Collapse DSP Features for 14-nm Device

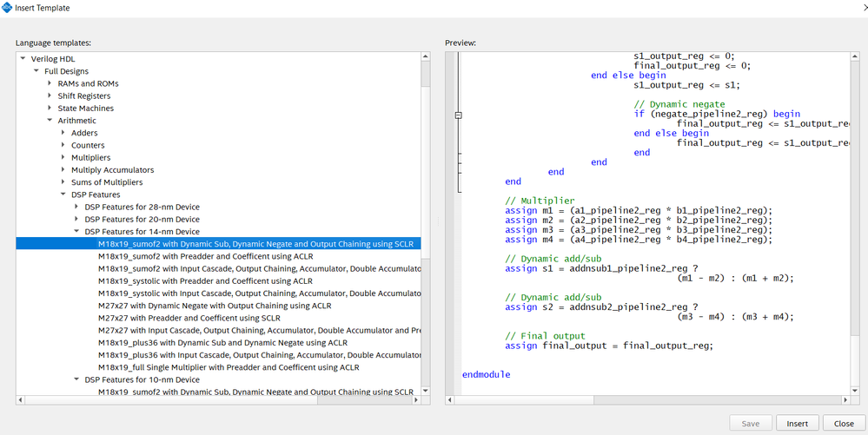(76, 232)
